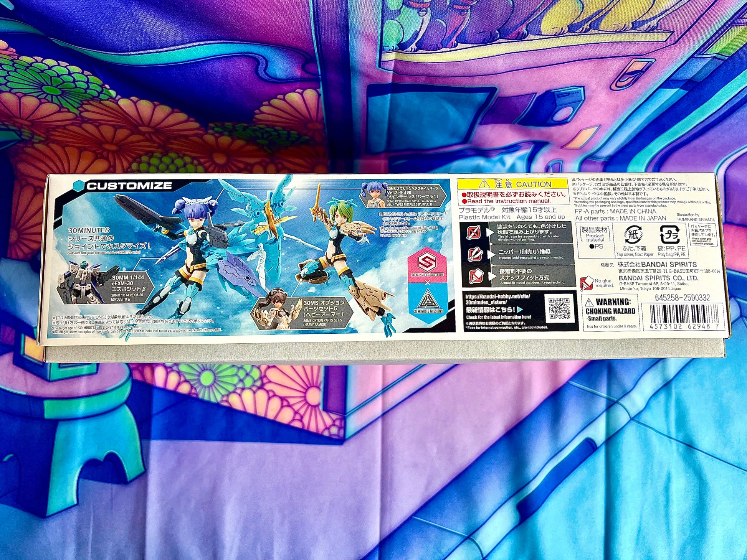Click the no-painting-required icon
747x560 pixels.
pos(474,232)
